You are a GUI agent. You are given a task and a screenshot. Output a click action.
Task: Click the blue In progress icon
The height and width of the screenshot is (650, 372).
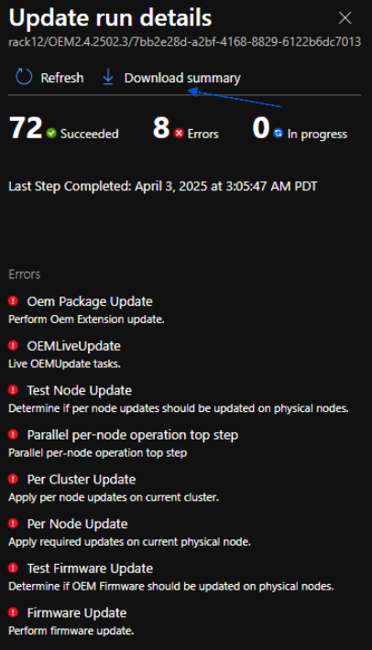coord(278,133)
